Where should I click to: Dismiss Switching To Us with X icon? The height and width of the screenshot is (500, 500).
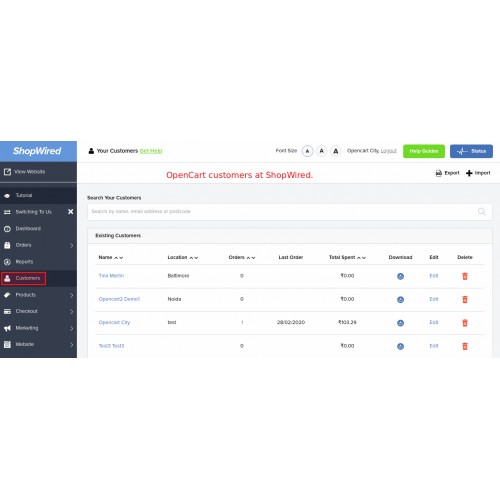click(71, 212)
